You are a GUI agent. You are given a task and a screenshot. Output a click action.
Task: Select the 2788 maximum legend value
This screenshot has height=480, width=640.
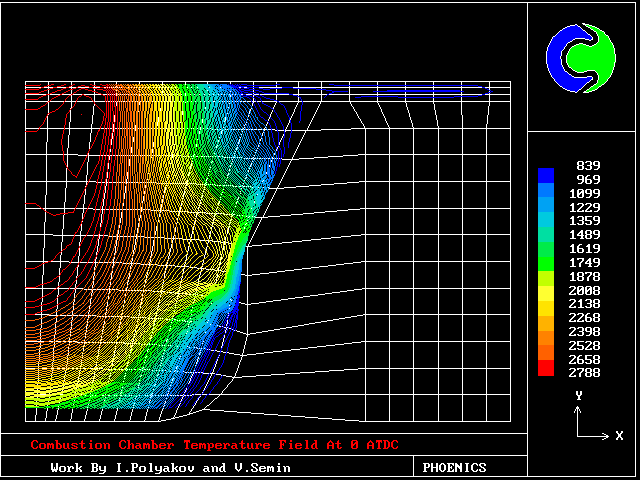584,372
